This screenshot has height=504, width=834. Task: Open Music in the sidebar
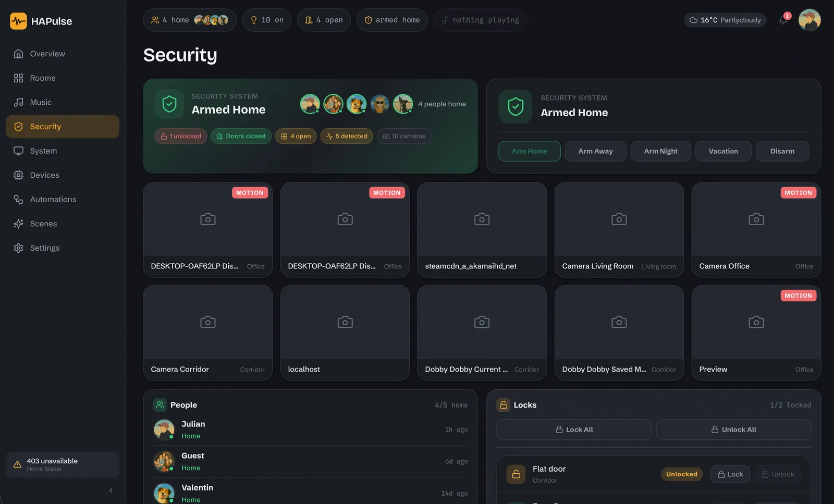tap(63, 102)
